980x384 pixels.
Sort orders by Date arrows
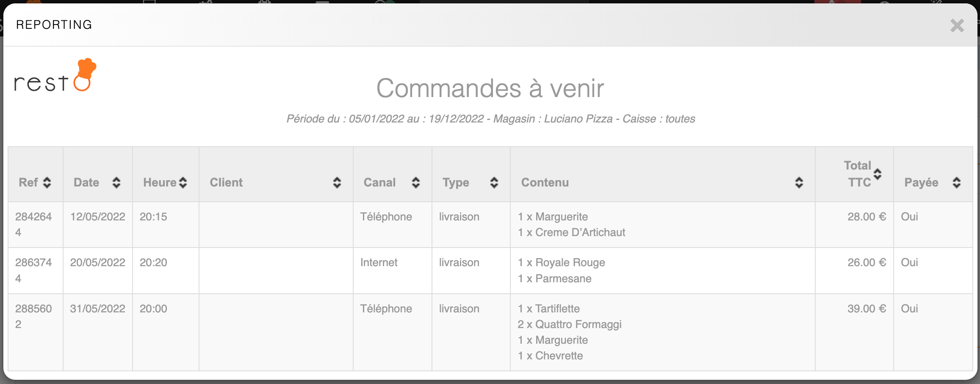point(116,183)
